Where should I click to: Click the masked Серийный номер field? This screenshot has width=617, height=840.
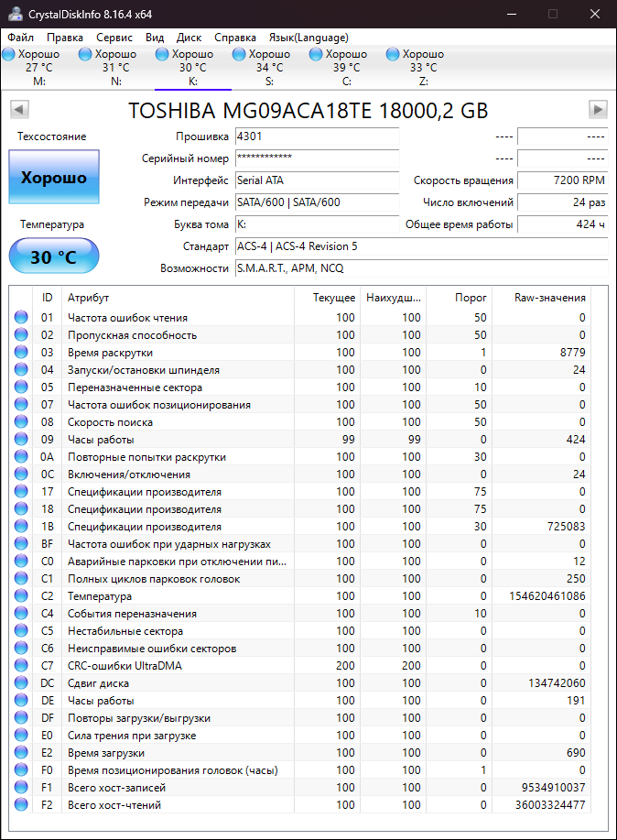pyautogui.click(x=317, y=158)
